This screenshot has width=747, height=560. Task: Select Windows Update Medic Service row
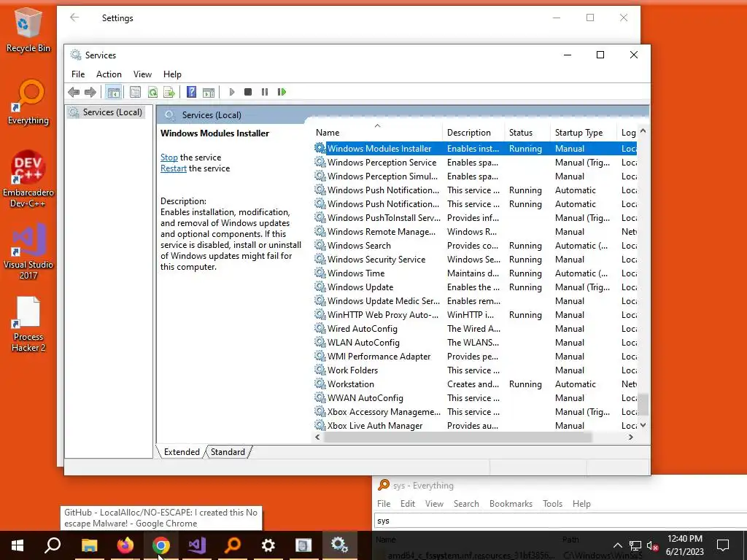475,300
